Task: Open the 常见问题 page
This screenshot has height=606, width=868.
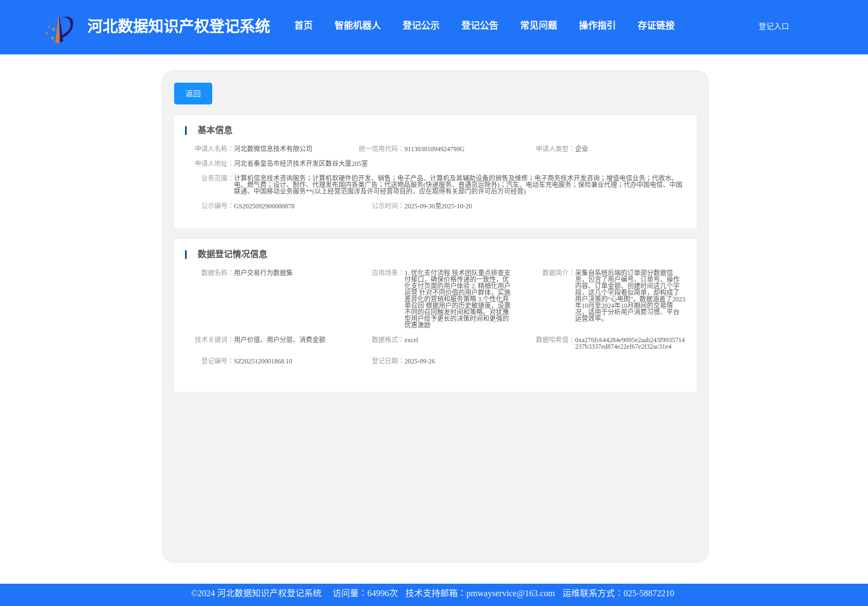Action: (x=538, y=26)
